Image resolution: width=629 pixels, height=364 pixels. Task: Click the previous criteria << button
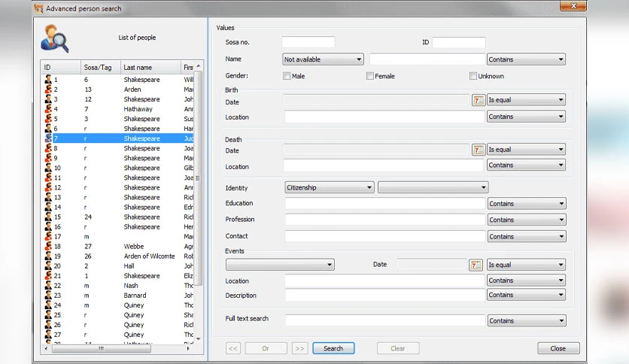(233, 348)
